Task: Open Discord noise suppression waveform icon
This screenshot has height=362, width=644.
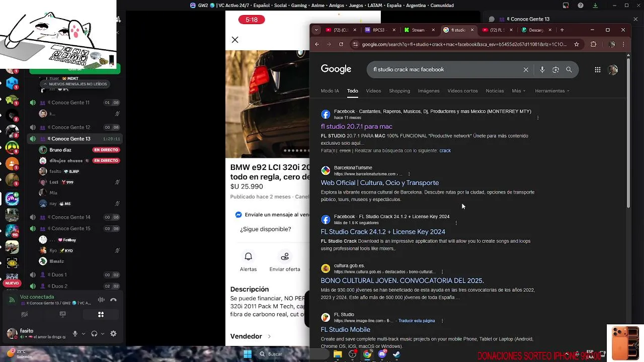Action: point(101,300)
